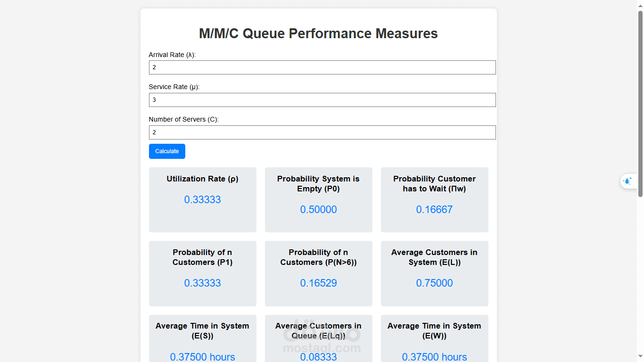Select the Number of Servers (C) input field
The width and height of the screenshot is (644, 362).
322,132
